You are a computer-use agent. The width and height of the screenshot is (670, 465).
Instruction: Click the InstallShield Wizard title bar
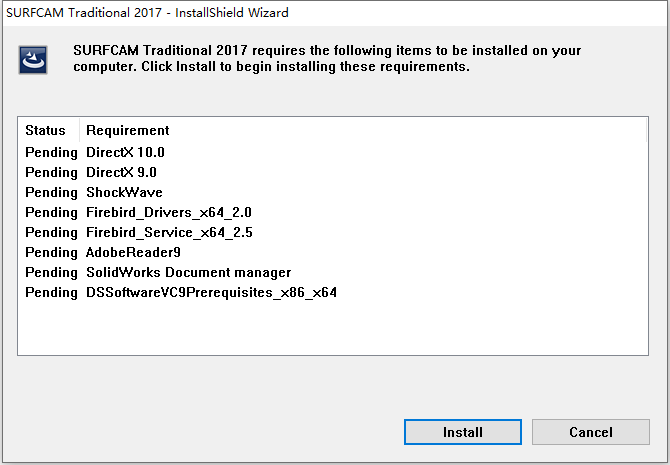[x=335, y=12]
